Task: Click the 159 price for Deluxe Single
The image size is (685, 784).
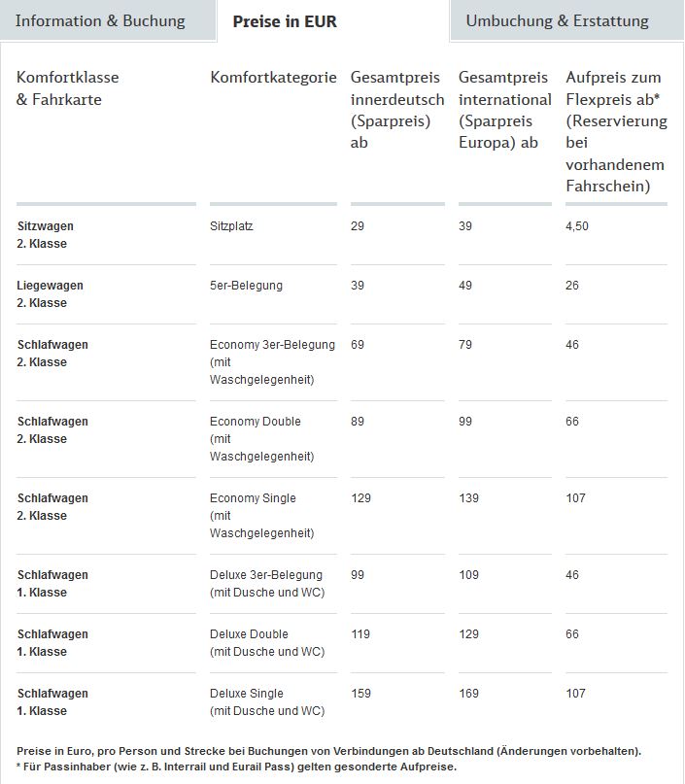Action: click(361, 693)
